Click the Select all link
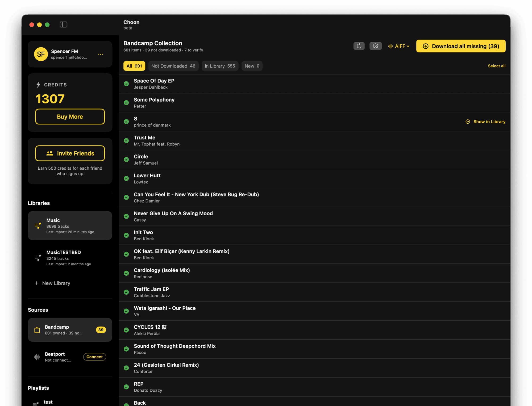This screenshot has height=406, width=532. point(497,66)
